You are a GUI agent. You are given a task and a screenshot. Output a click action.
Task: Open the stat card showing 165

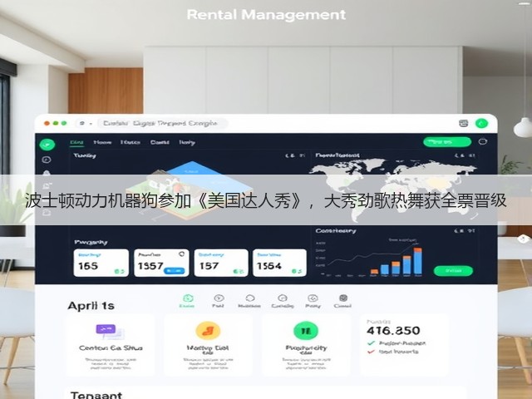click(101, 263)
